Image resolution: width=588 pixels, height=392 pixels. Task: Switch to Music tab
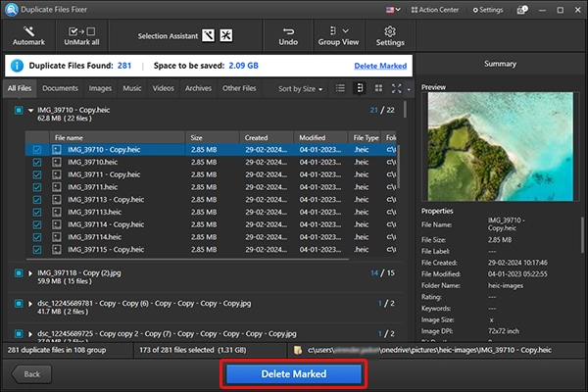pyautogui.click(x=132, y=88)
